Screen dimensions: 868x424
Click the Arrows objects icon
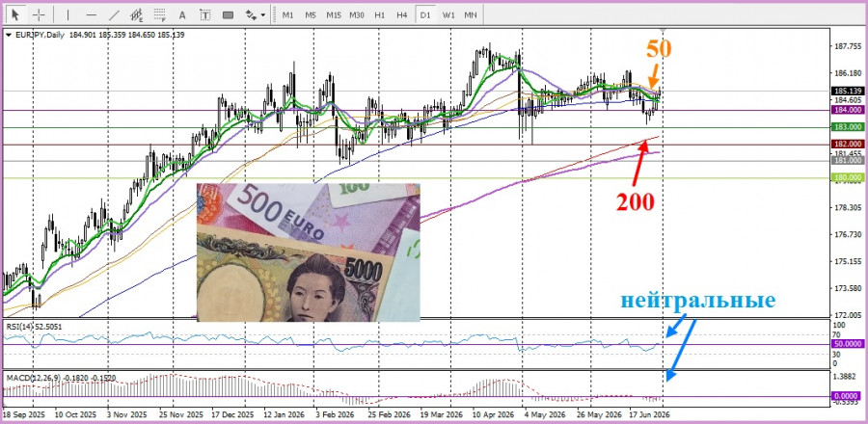click(x=251, y=14)
